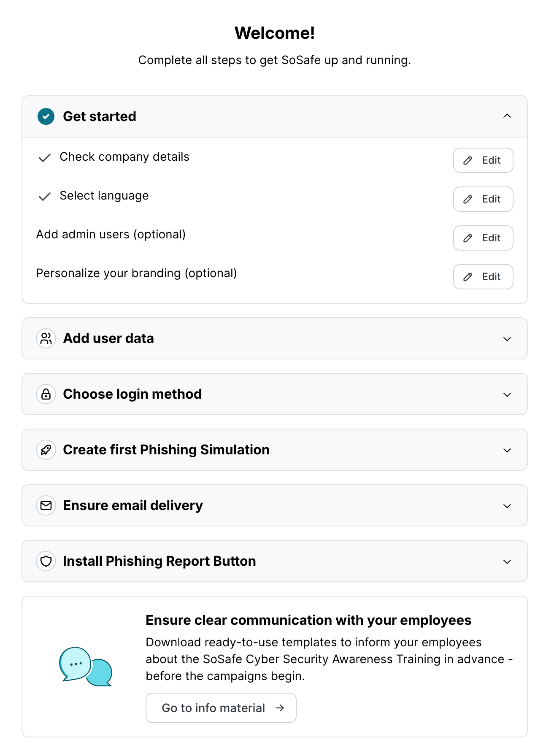Expand the Create first Phishing Simulation chevron

click(x=507, y=450)
